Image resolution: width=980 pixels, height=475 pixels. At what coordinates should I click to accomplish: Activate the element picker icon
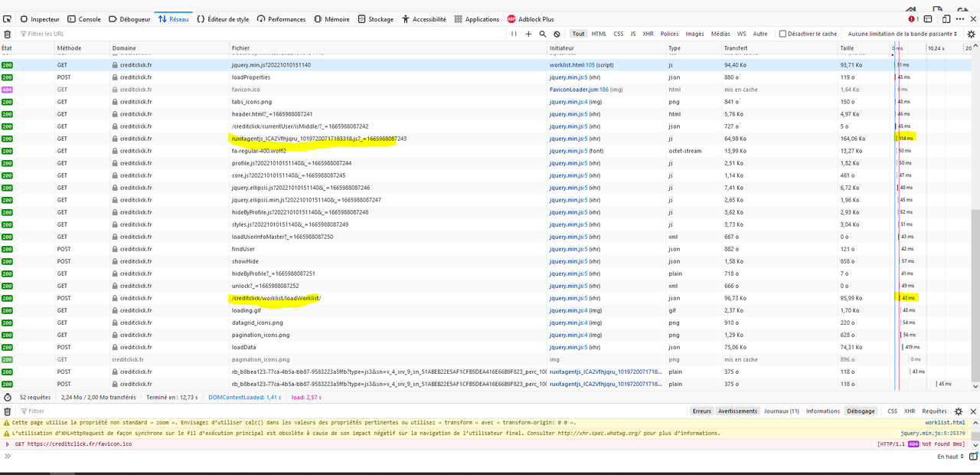click(x=8, y=19)
